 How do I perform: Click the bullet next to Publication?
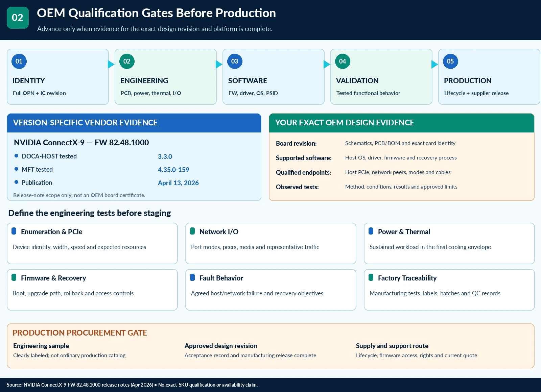(x=16, y=182)
